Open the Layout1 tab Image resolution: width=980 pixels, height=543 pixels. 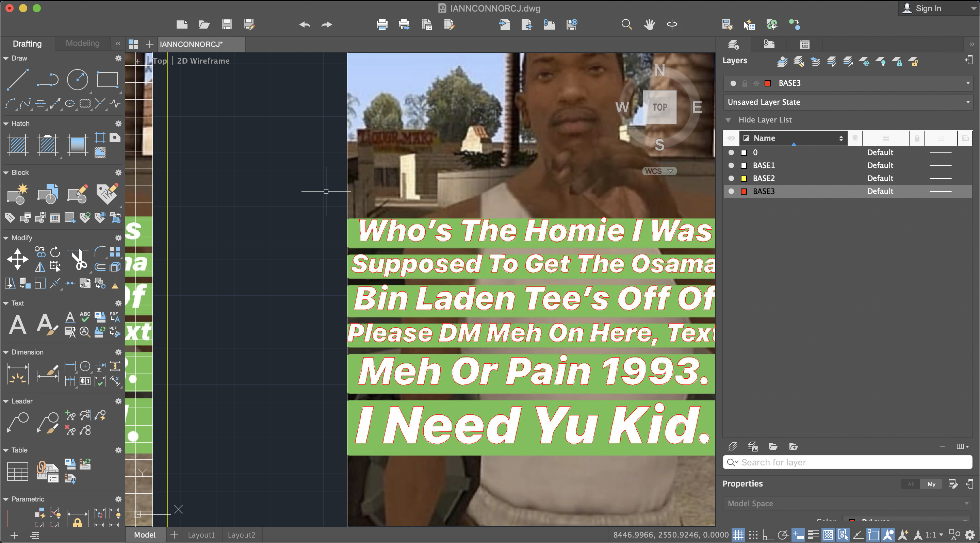pos(201,535)
